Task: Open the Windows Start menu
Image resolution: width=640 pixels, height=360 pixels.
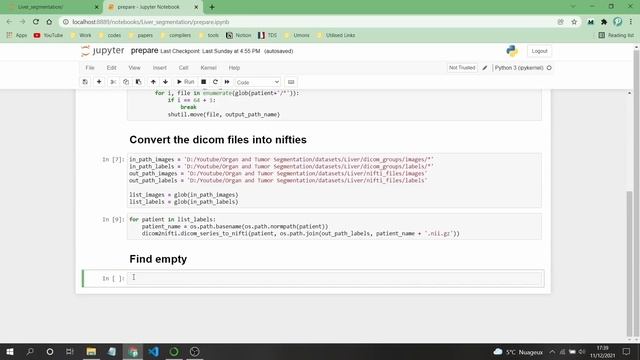Action: [x=10, y=351]
